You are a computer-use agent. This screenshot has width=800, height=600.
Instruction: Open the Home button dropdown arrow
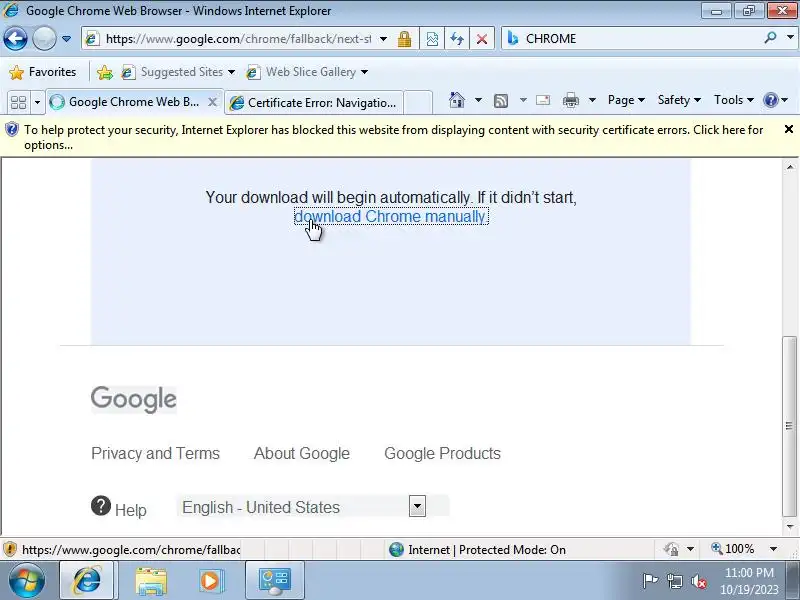click(478, 100)
